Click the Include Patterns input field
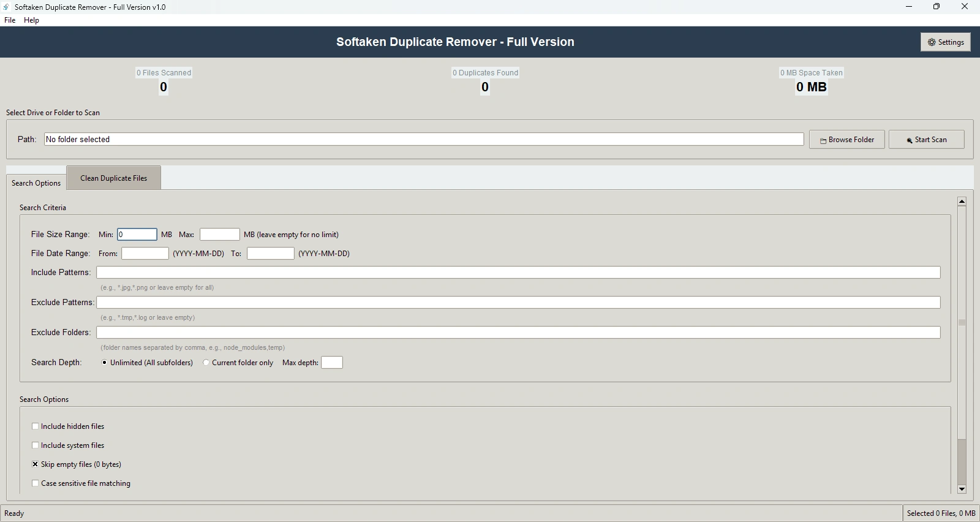 pos(518,273)
